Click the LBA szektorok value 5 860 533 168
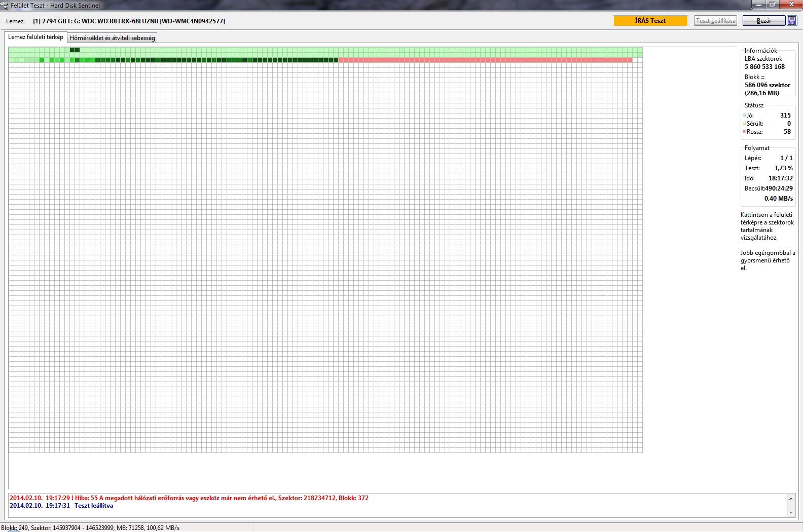Screen dimensions: 803x532 pyautogui.click(x=764, y=67)
